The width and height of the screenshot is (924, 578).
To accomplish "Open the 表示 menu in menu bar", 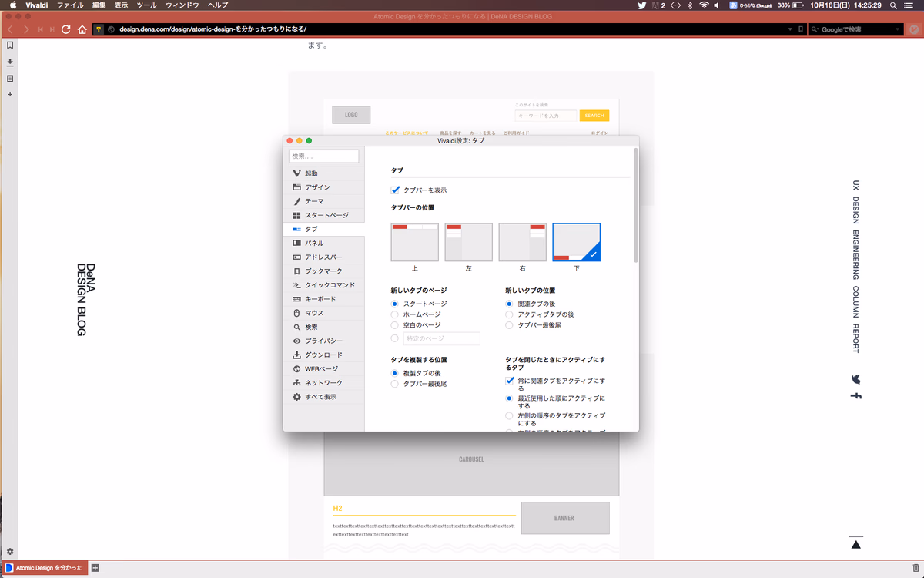I will click(x=121, y=5).
